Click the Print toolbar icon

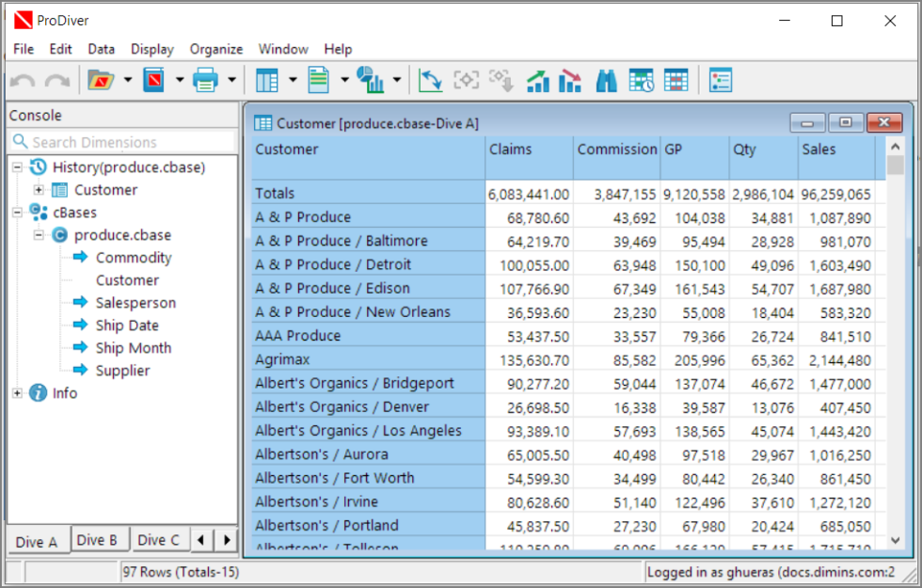click(x=205, y=81)
